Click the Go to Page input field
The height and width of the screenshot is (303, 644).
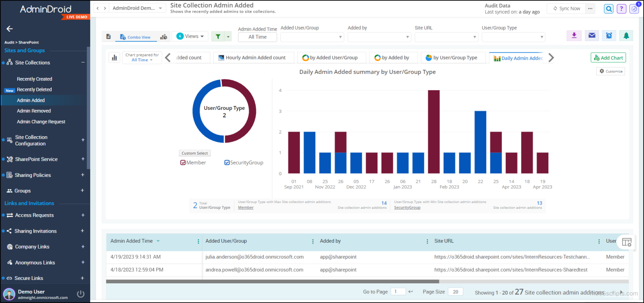tap(398, 292)
